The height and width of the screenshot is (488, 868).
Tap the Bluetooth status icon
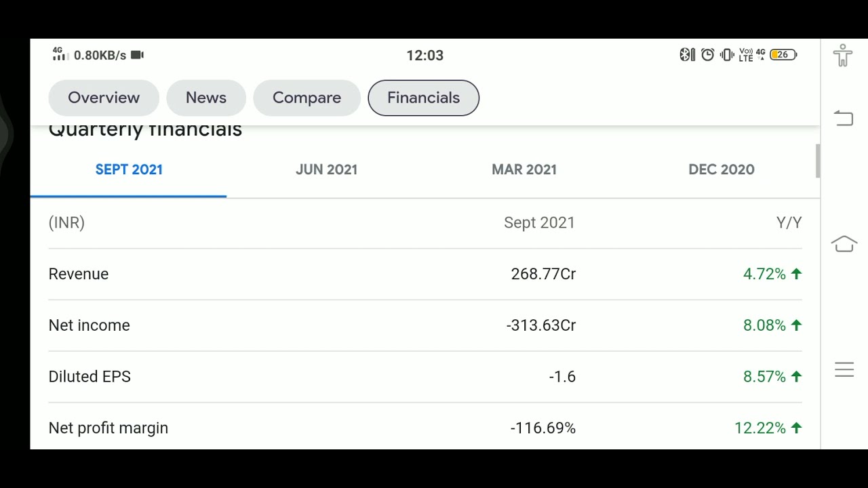click(x=686, y=55)
